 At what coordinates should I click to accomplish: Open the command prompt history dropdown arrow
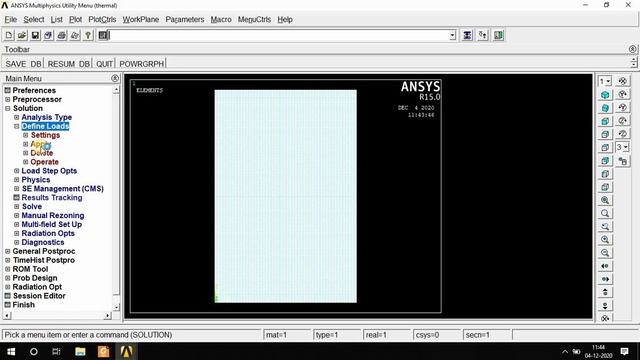point(452,36)
